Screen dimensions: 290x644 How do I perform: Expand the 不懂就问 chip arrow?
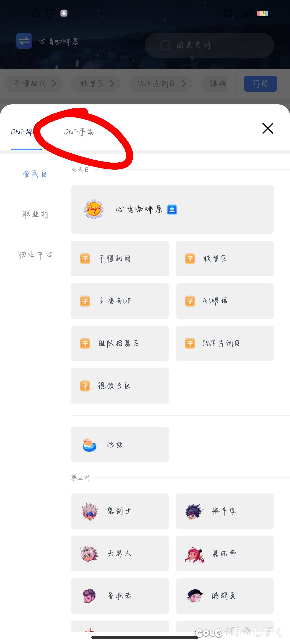tap(54, 84)
